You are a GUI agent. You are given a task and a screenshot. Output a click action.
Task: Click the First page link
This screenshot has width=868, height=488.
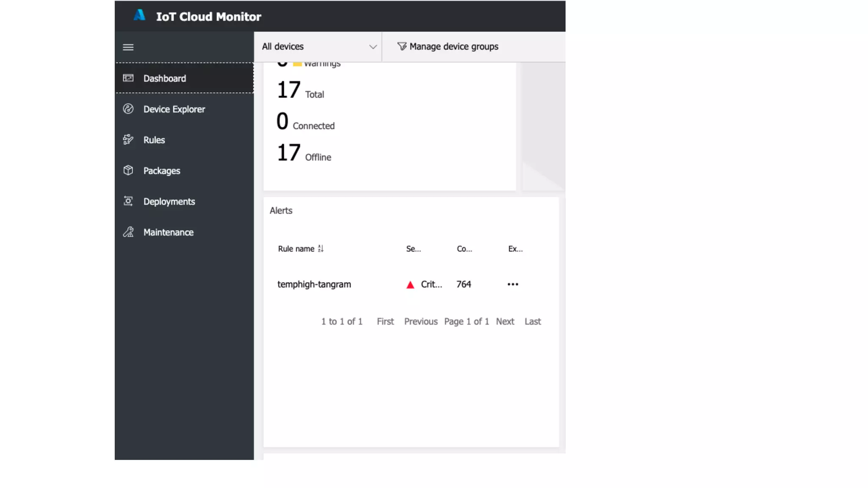[385, 322]
